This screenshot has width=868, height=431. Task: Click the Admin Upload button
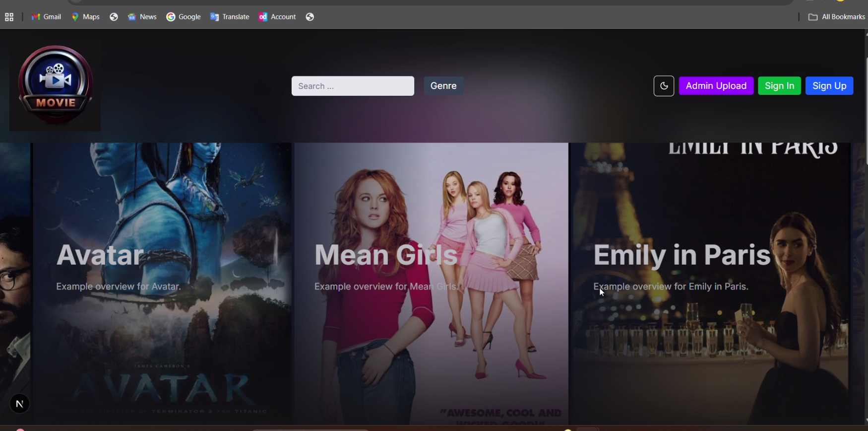(x=716, y=86)
